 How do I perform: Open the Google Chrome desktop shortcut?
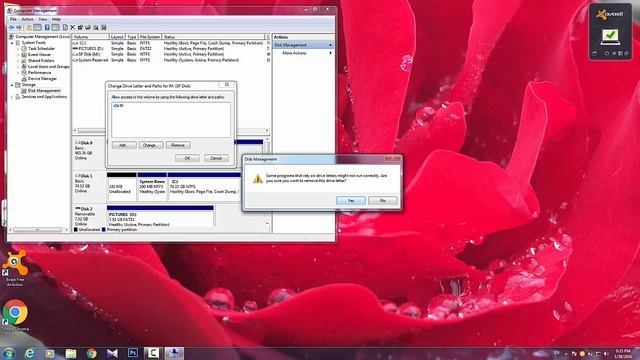click(15, 315)
